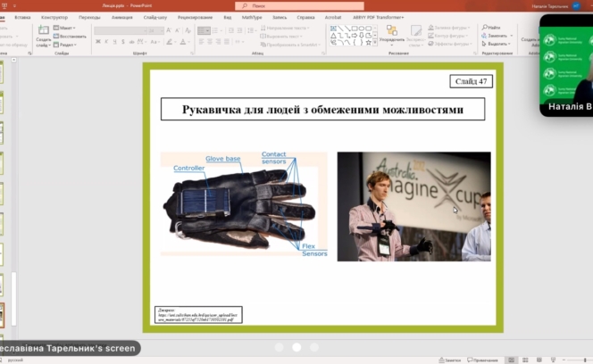Click the Создать слайд (New Slide) icon
The image size is (593, 364).
(x=43, y=32)
